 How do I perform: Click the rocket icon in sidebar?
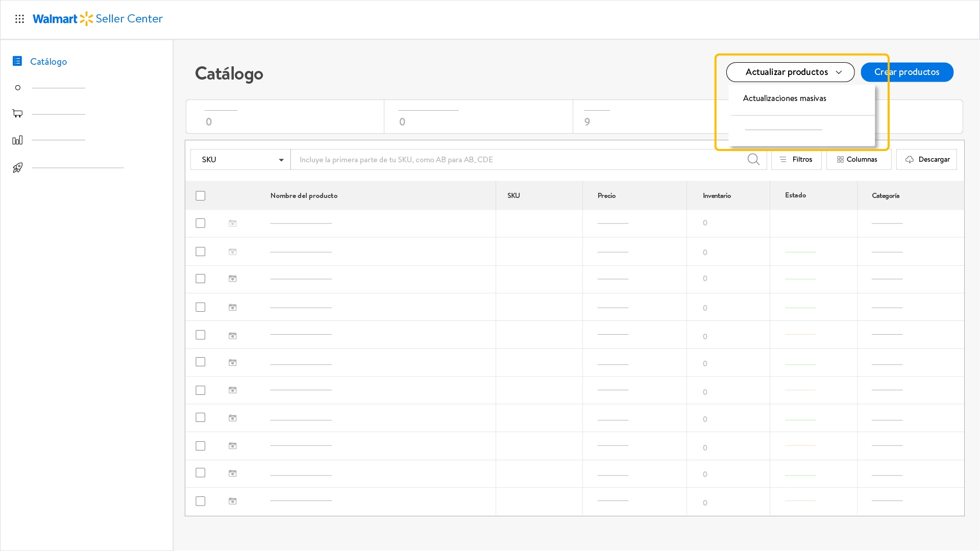17,167
